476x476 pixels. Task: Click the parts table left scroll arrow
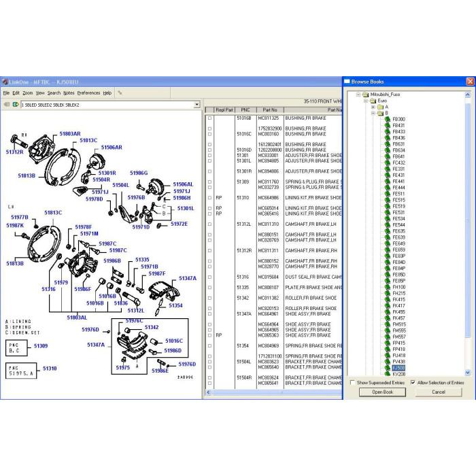(x=208, y=392)
